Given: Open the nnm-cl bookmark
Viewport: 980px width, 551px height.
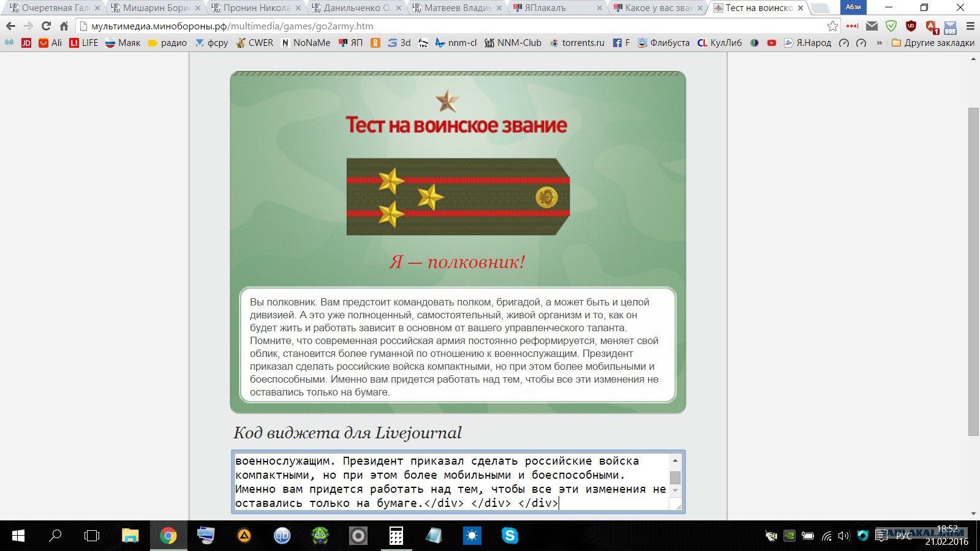Looking at the screenshot, I should [456, 43].
